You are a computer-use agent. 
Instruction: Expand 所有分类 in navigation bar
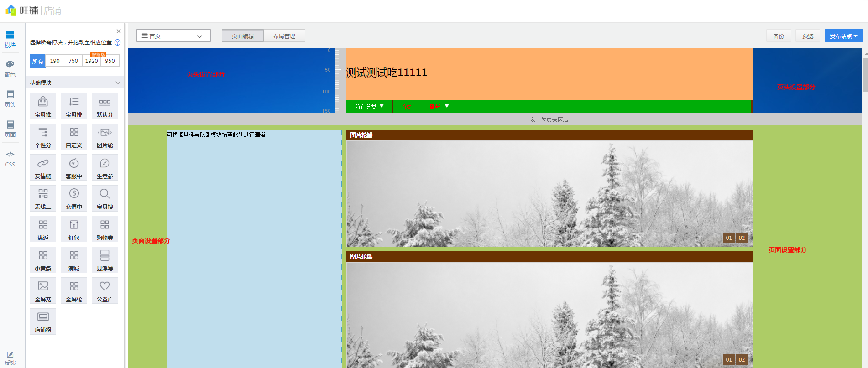(369, 106)
